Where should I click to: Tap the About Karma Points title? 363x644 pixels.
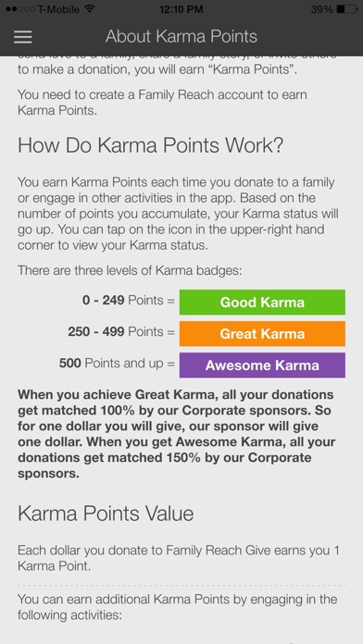tap(181, 37)
